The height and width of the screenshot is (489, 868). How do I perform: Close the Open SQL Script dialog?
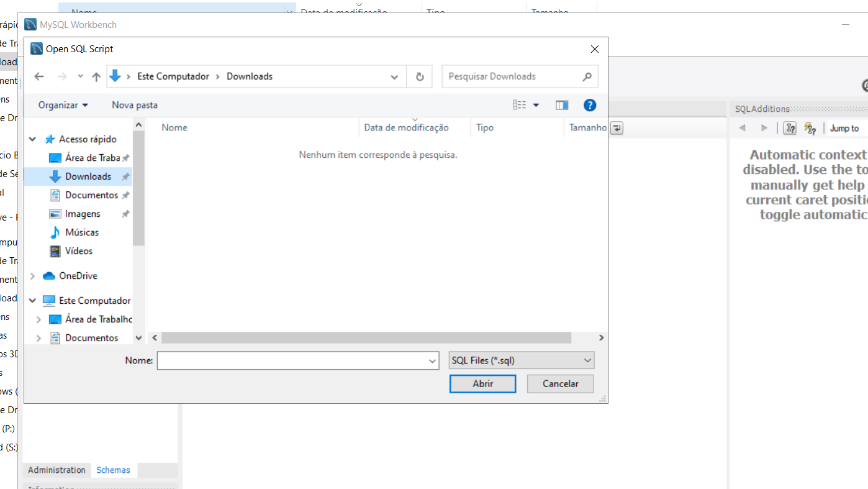point(594,49)
